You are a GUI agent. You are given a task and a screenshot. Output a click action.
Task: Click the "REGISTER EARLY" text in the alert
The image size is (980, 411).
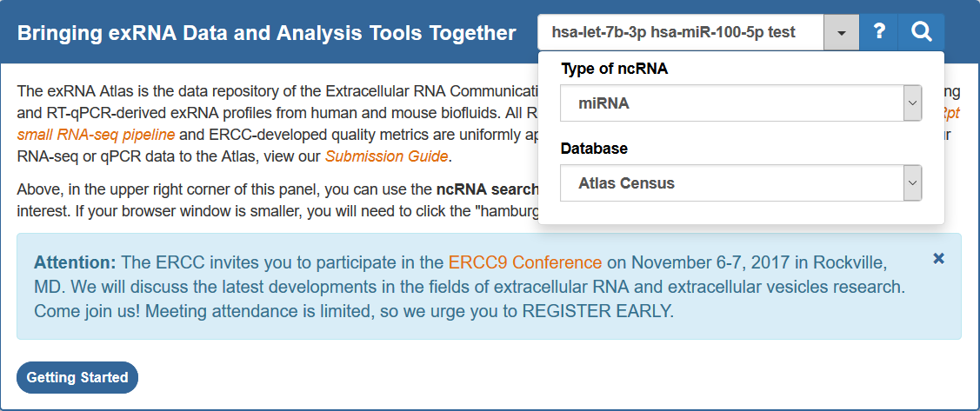pyautogui.click(x=597, y=310)
